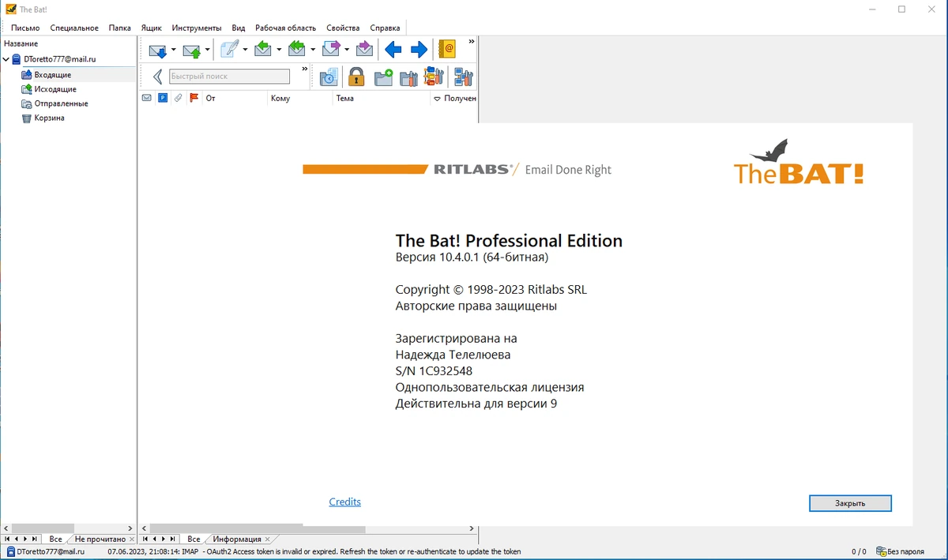
Task: Open dropdown arrow next to Send queued mail
Action: point(208,50)
